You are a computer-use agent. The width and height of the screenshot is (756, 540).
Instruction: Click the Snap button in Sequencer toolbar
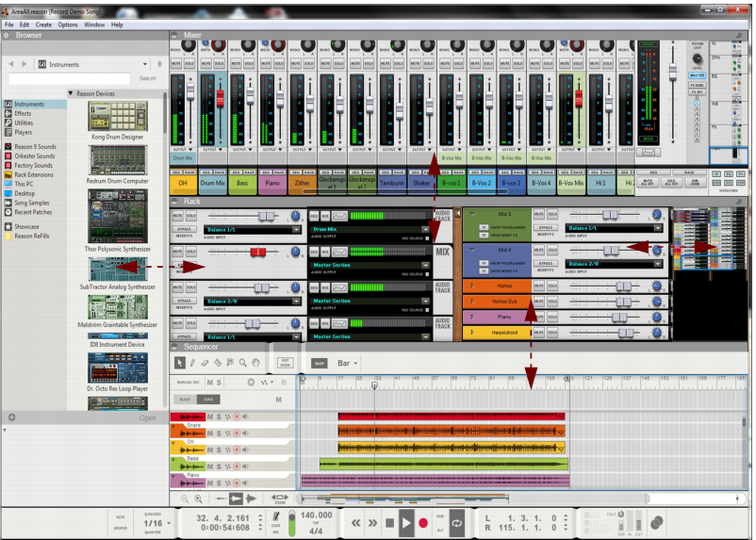point(320,363)
